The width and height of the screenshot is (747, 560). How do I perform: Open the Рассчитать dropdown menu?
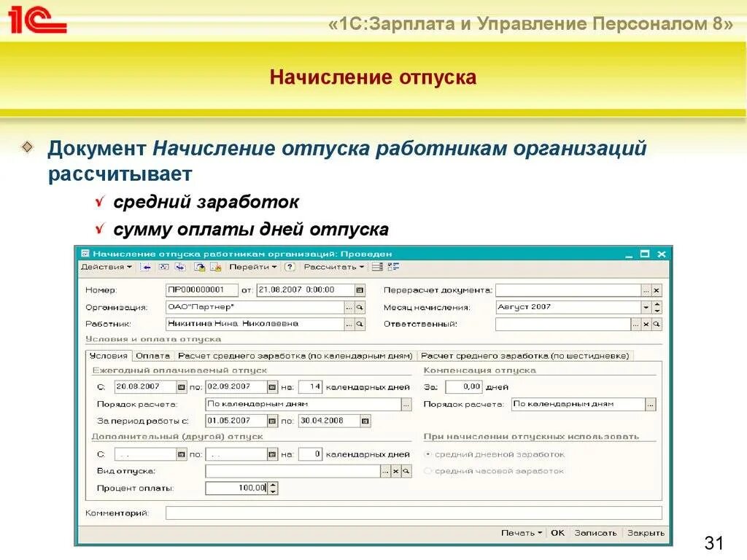(334, 267)
